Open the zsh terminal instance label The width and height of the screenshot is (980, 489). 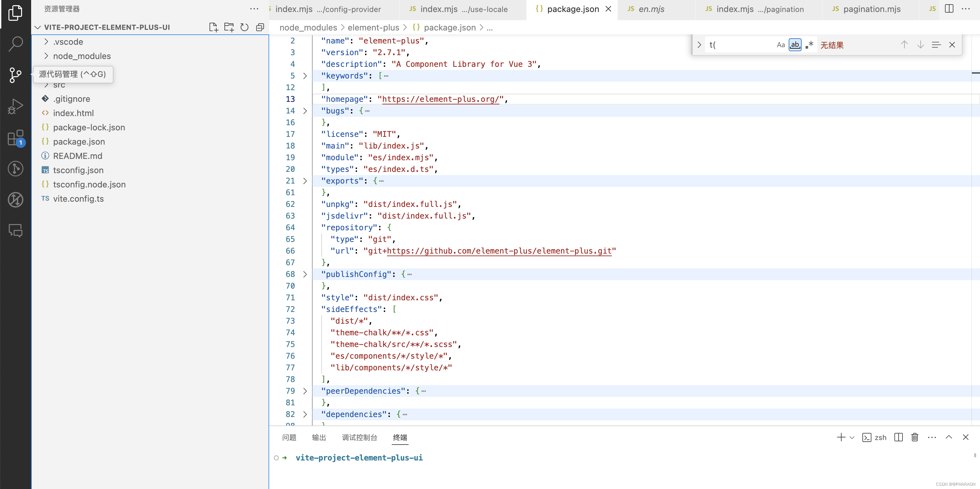click(874, 438)
